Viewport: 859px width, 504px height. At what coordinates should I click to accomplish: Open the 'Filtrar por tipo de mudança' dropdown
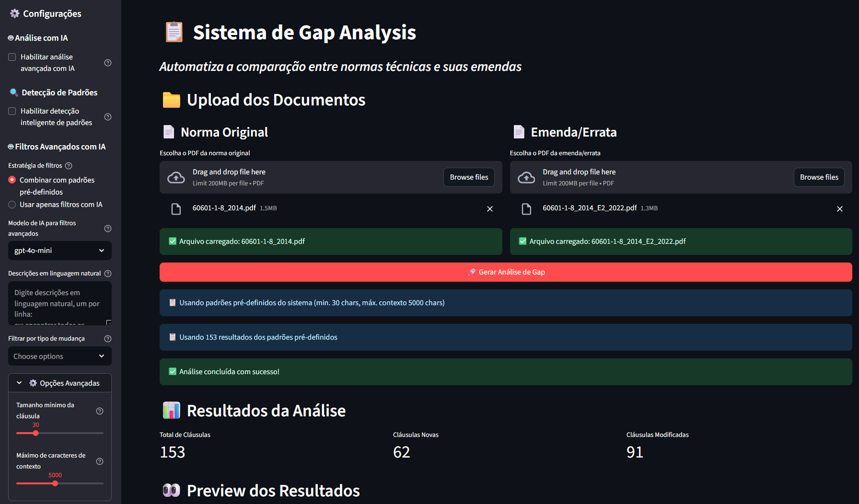click(x=59, y=356)
